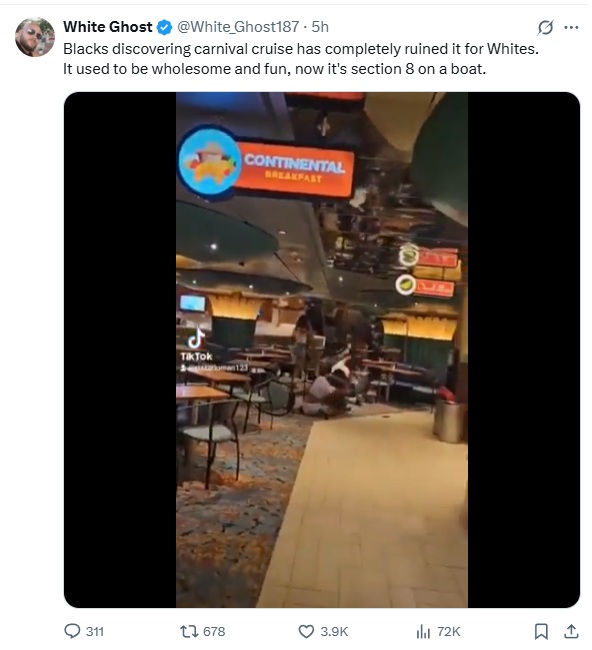Open the Grok explain icon on the post
Viewport: 592px width, 650px height.
coord(548,27)
